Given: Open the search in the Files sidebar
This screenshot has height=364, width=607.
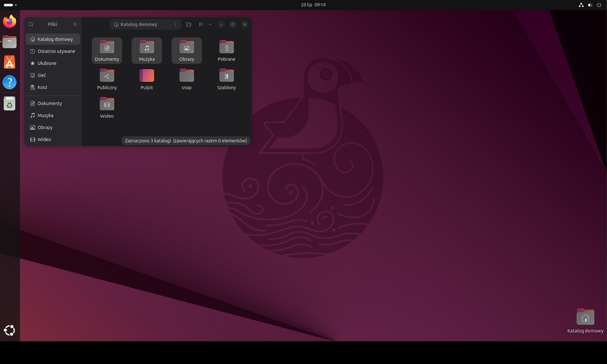Looking at the screenshot, I should coord(31,24).
